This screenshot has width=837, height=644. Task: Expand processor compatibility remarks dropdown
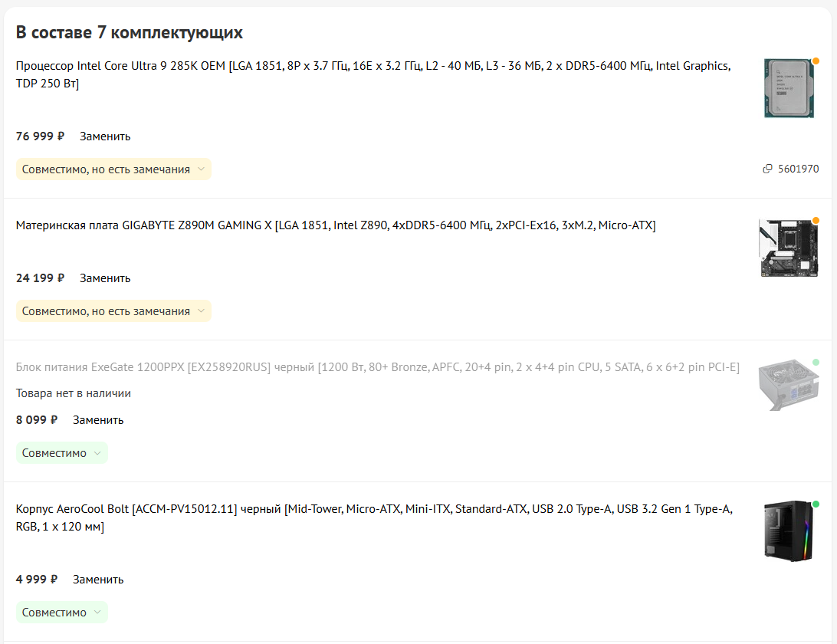(x=113, y=169)
